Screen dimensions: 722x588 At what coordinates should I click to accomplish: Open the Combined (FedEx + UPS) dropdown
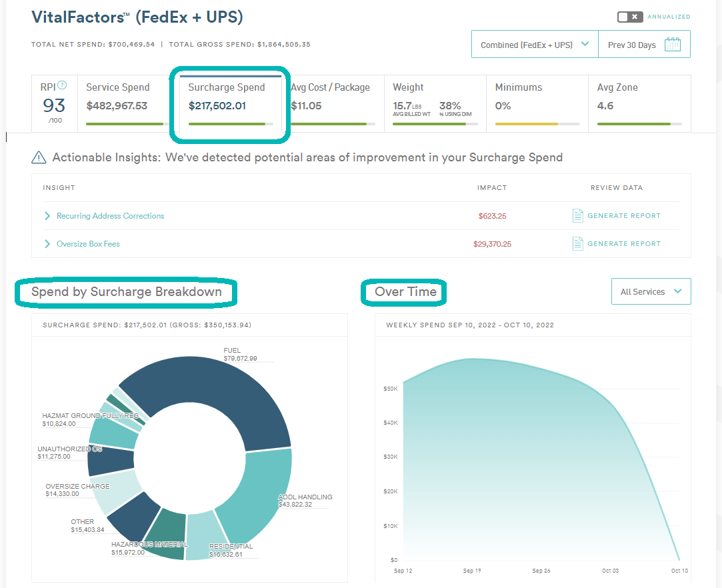535,45
